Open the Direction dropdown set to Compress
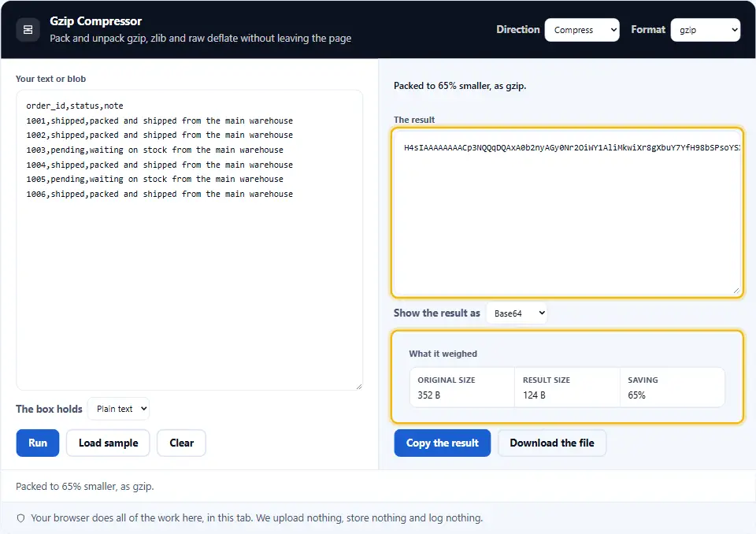The height and width of the screenshot is (534, 756). click(582, 30)
